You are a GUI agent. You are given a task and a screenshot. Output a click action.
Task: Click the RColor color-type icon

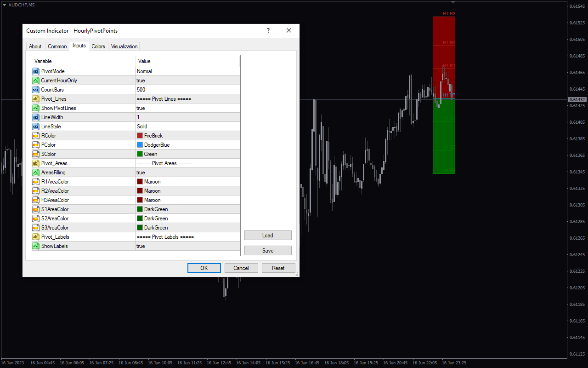pyautogui.click(x=35, y=136)
